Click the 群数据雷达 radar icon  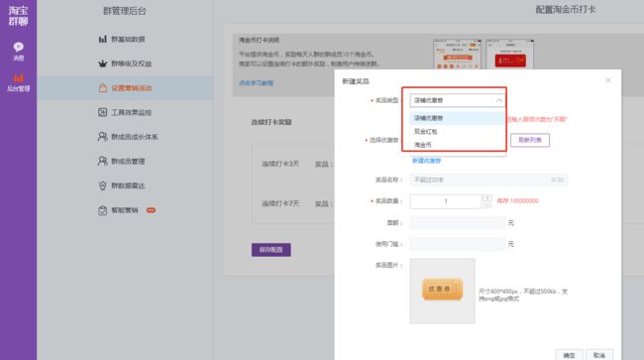[x=103, y=185]
